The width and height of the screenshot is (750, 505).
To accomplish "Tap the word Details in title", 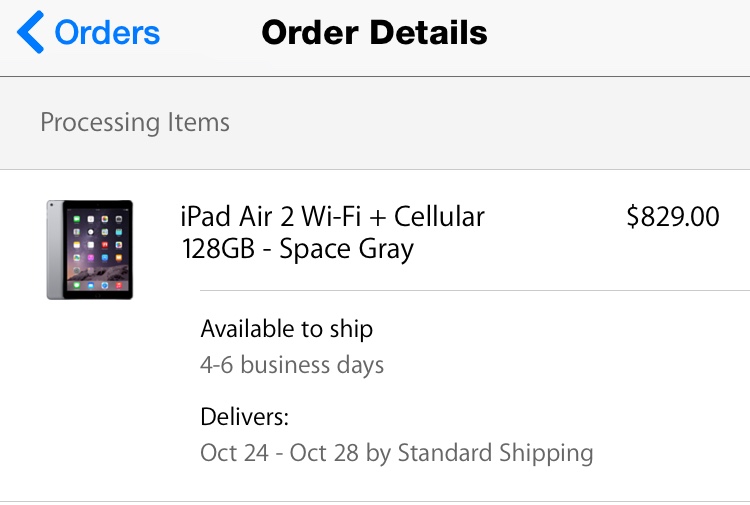I will 429,33.
